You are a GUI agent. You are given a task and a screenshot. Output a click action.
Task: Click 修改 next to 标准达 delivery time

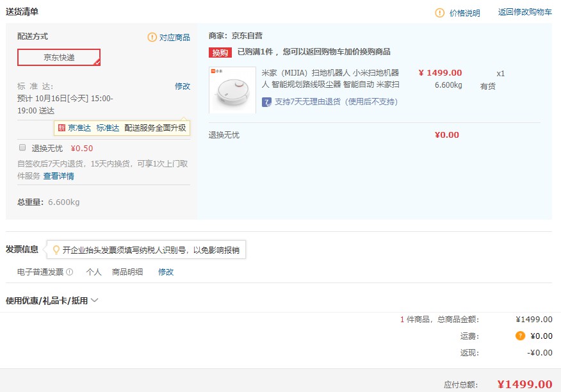[183, 86]
